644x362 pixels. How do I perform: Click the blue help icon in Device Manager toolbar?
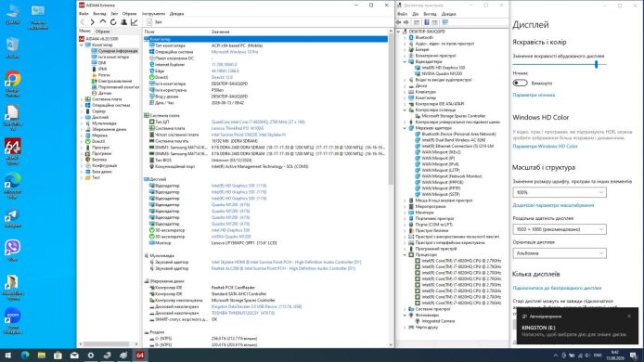click(x=427, y=22)
